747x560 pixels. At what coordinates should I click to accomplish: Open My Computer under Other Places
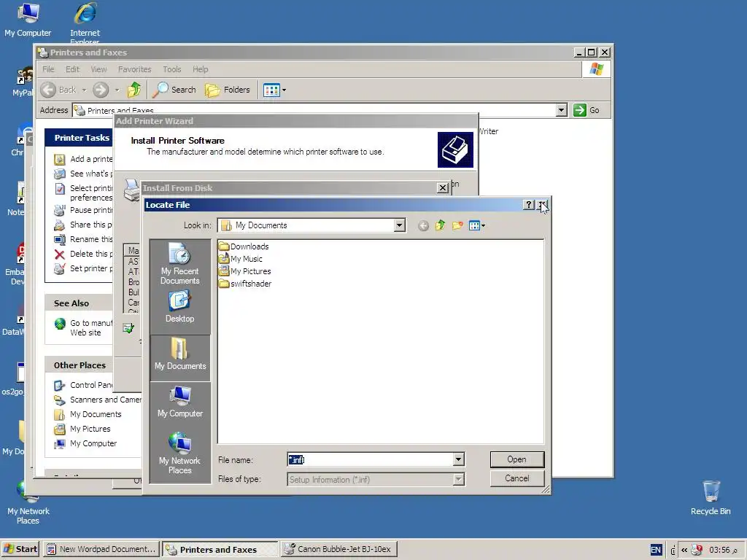(x=86, y=443)
